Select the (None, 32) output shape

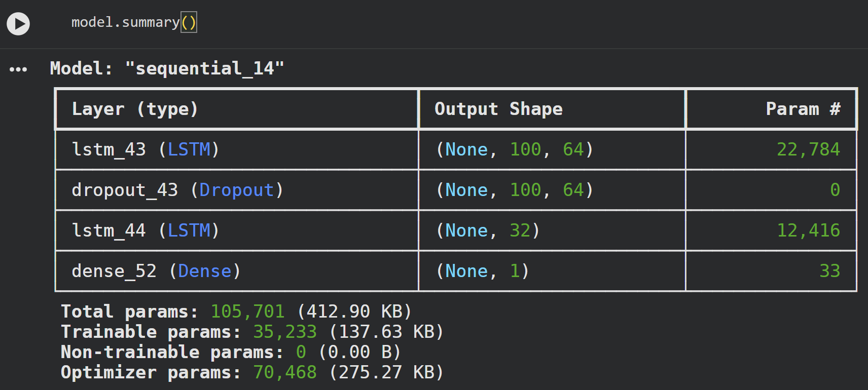(x=488, y=230)
